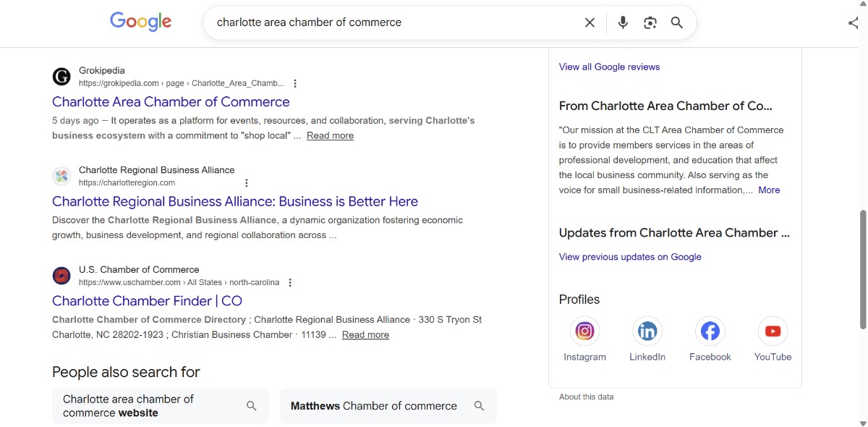Click View all Google reviews
Screen dimensions: 868x427
click(609, 67)
